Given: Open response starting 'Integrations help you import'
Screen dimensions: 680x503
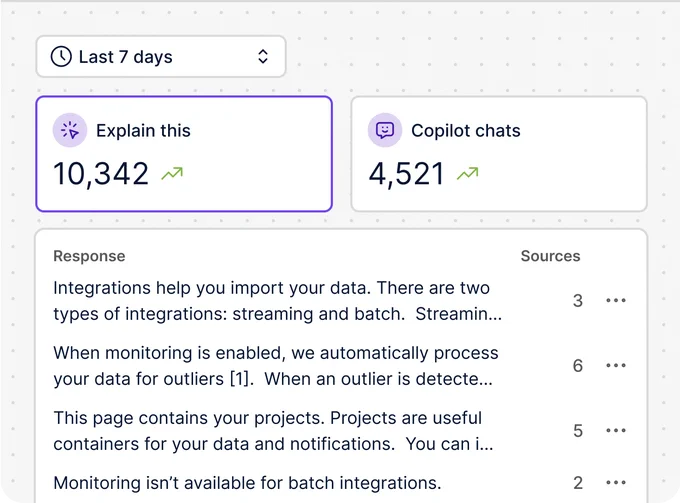Looking at the screenshot, I should 278,301.
